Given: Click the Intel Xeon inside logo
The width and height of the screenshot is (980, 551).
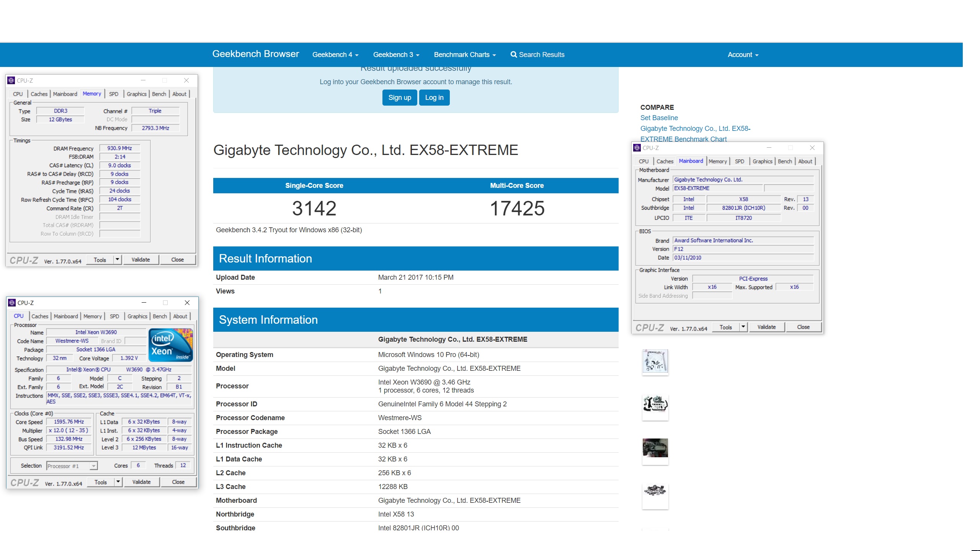Looking at the screenshot, I should pyautogui.click(x=170, y=345).
